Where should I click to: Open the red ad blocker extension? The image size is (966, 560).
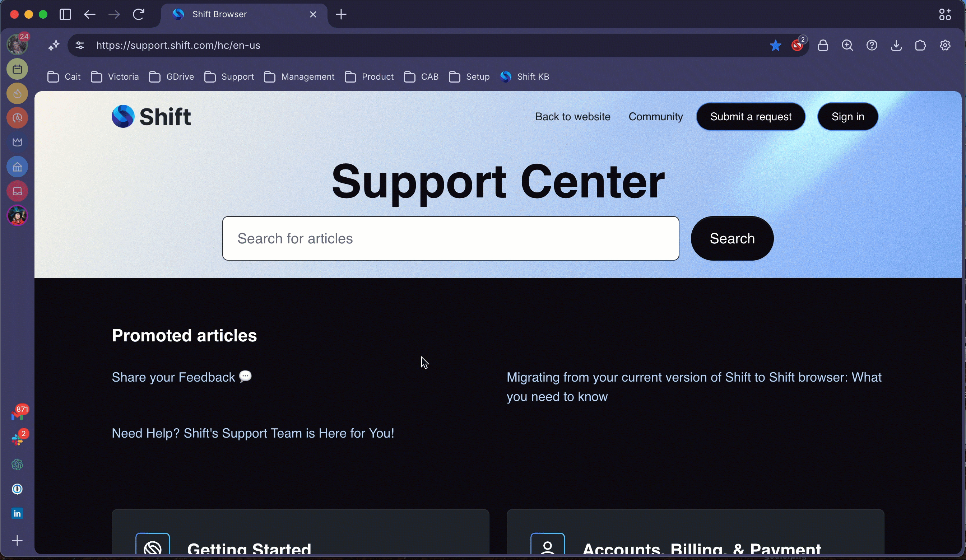point(798,45)
